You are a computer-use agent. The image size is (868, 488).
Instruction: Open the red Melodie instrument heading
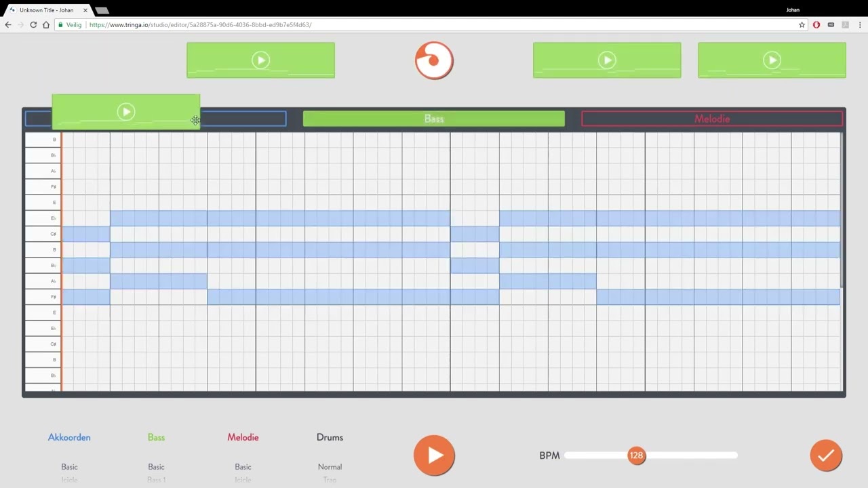[x=243, y=437]
